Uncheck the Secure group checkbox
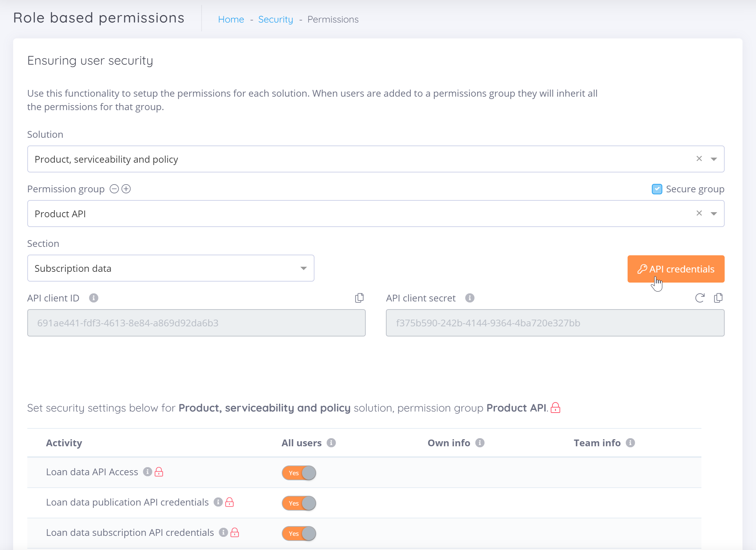Image resolution: width=756 pixels, height=550 pixels. 657,189
